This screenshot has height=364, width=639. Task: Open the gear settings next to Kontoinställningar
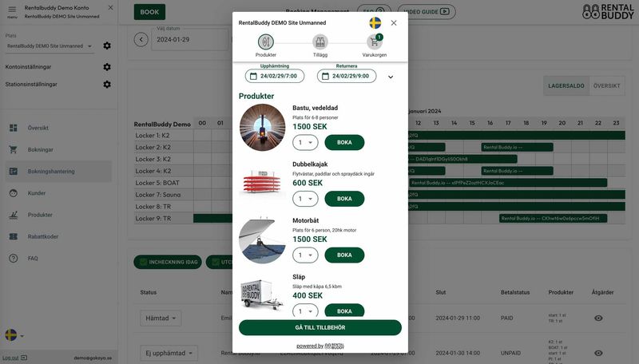click(x=107, y=67)
